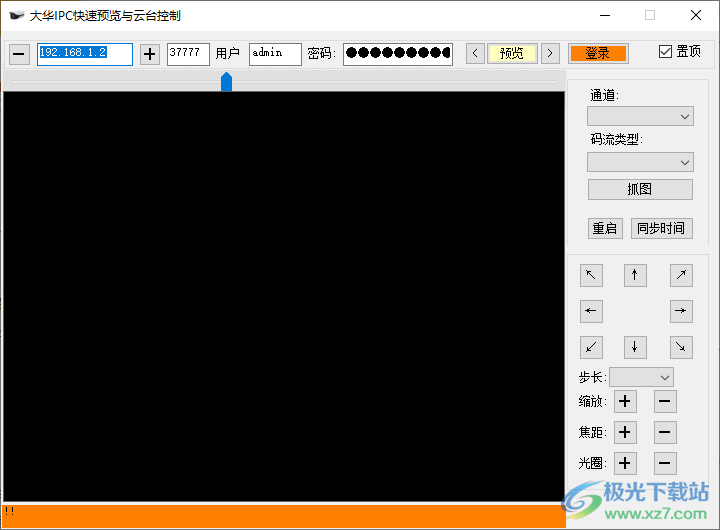Click the plus button right of IP address
Image resolution: width=720 pixels, height=530 pixels.
pyautogui.click(x=150, y=54)
